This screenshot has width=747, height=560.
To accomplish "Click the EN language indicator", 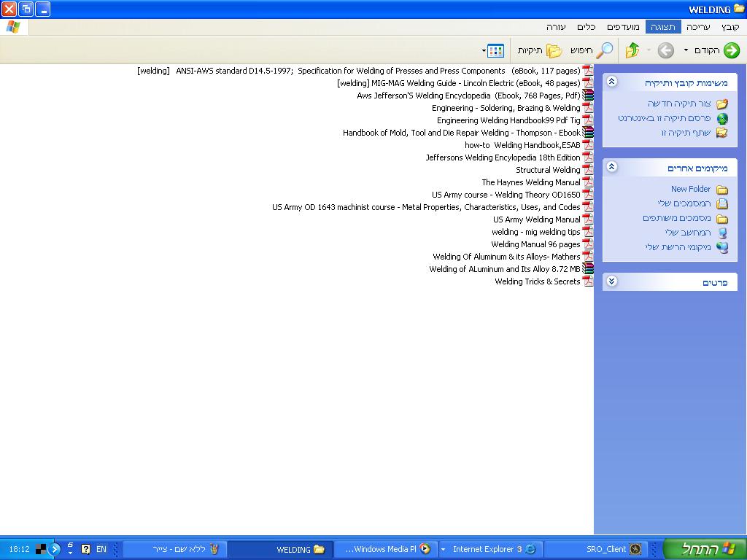I will (101, 549).
